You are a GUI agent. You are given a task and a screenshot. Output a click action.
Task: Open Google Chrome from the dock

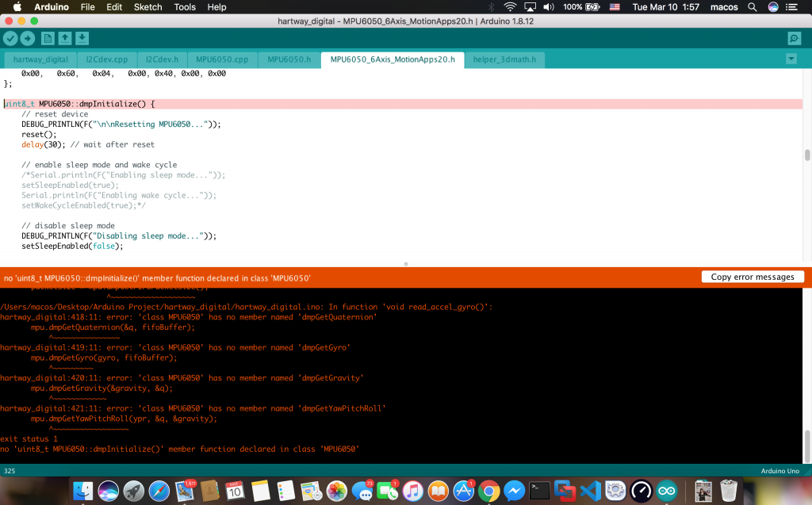pyautogui.click(x=488, y=491)
